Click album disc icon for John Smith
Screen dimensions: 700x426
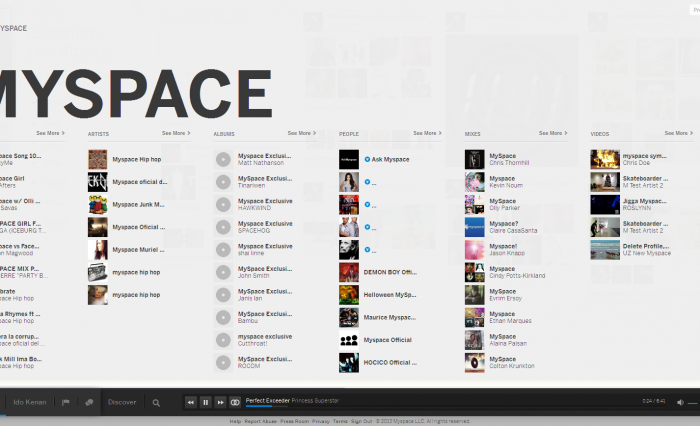point(223,272)
